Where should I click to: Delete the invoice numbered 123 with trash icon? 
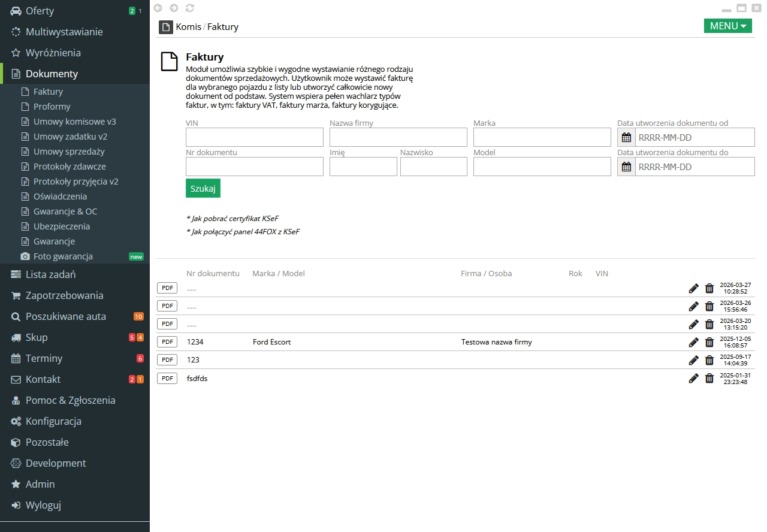(709, 360)
